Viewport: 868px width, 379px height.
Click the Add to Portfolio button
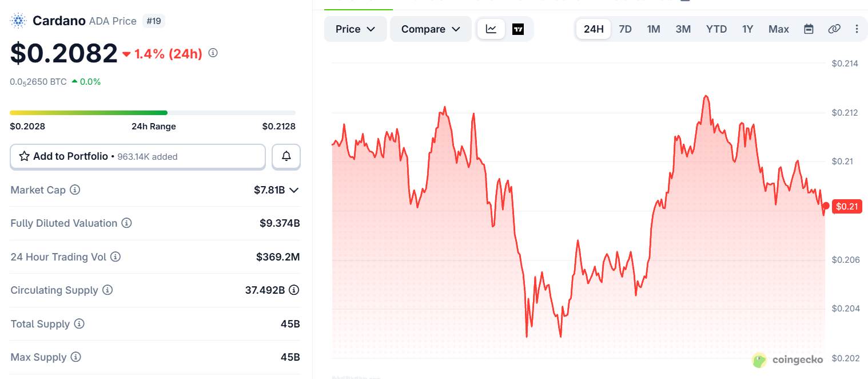coord(138,156)
